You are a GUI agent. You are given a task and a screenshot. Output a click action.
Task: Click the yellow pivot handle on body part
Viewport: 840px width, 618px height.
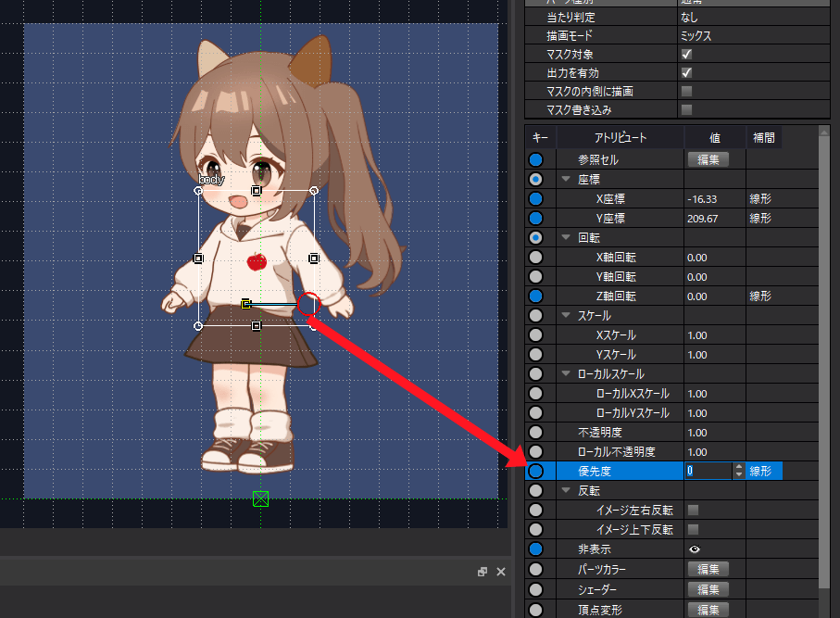click(x=246, y=305)
